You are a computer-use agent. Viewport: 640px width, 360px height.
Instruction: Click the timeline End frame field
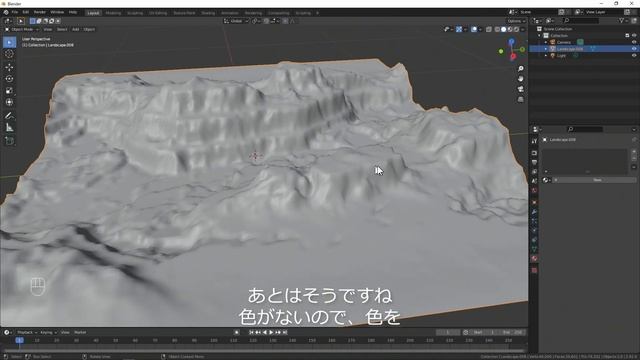pyautogui.click(x=513, y=332)
